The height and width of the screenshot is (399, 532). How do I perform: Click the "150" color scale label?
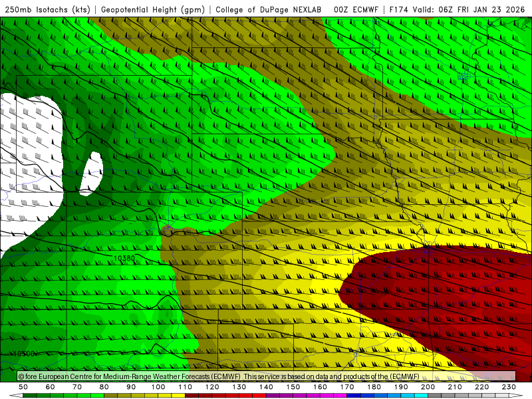(x=293, y=387)
